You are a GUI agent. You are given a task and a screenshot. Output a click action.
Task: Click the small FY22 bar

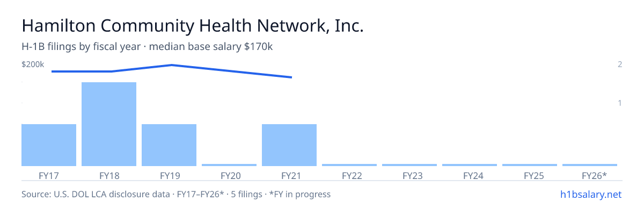click(349, 165)
